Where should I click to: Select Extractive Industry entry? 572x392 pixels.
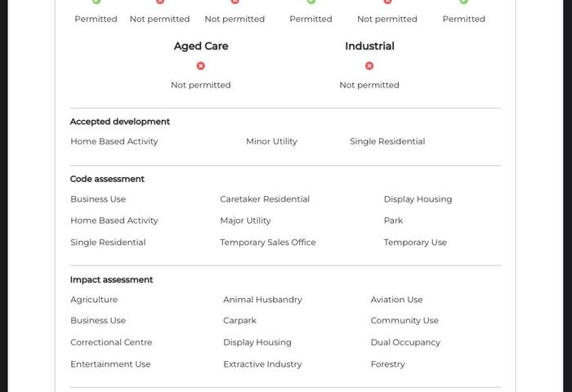tap(262, 364)
